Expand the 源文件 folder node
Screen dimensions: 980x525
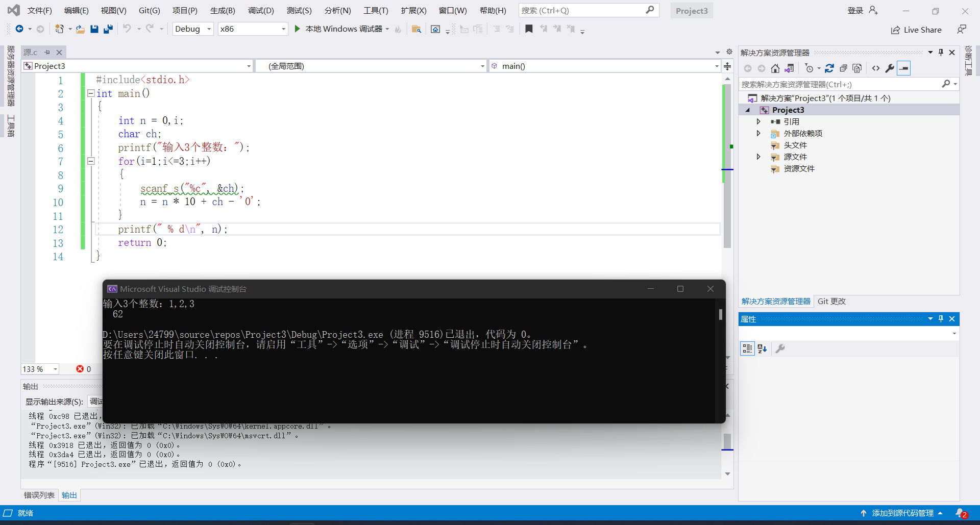[758, 157]
